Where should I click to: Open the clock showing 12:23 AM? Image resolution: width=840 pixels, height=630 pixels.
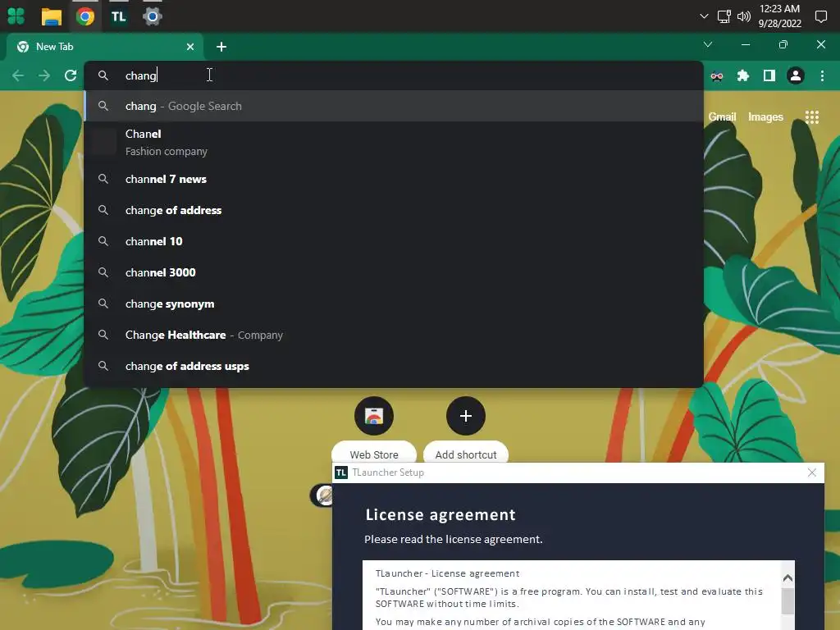click(x=779, y=16)
